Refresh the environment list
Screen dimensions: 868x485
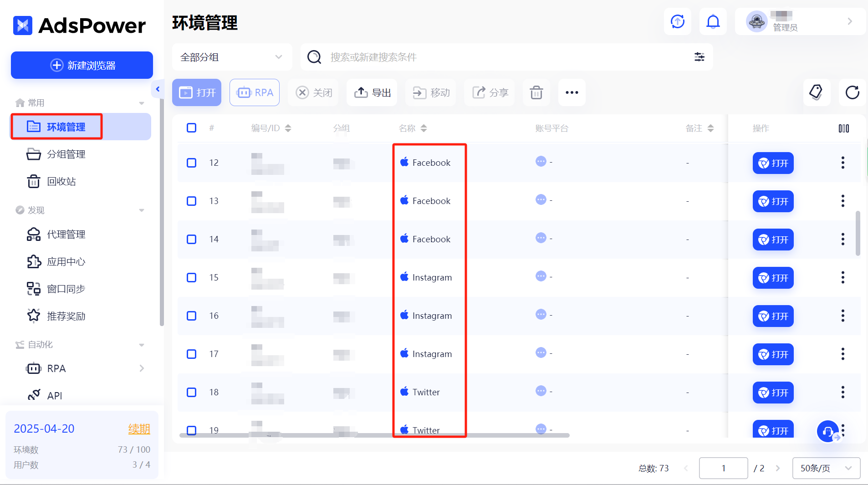pos(852,92)
